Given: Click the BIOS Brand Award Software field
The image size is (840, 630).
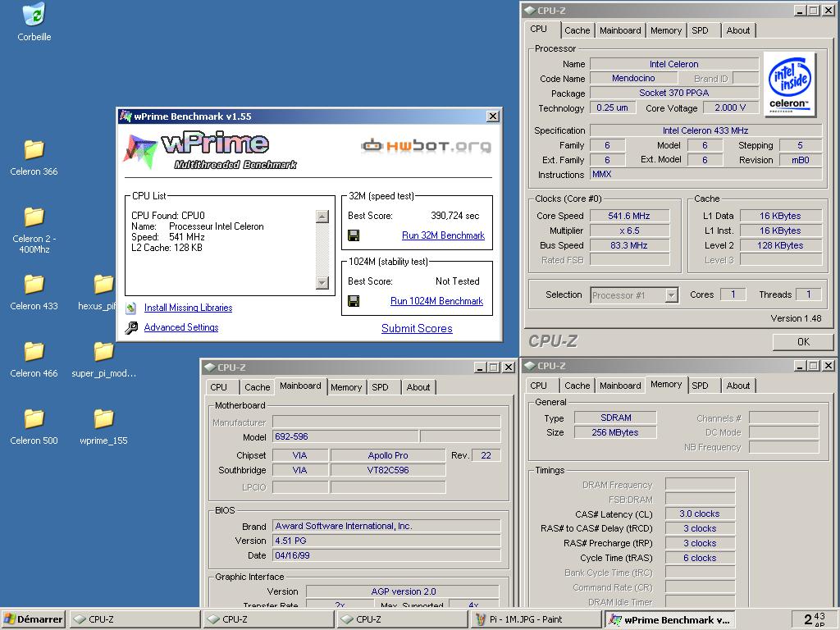Looking at the screenshot, I should point(387,526).
